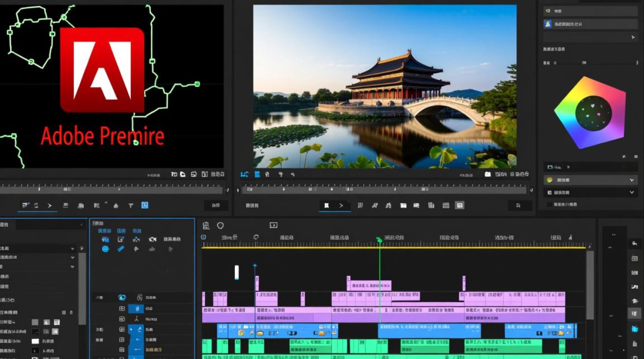
Task: Click second blue icon below Program preview's left corner
Action: pyautogui.click(x=257, y=175)
